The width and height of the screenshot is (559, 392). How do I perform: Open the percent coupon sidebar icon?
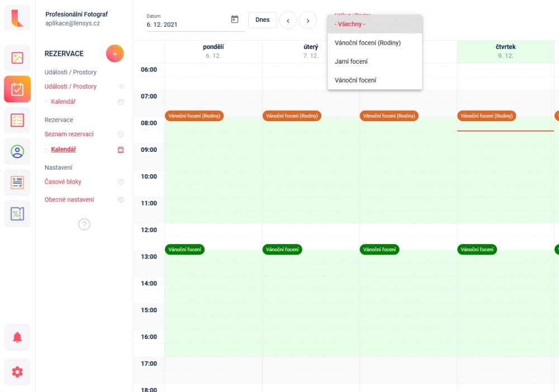click(17, 214)
